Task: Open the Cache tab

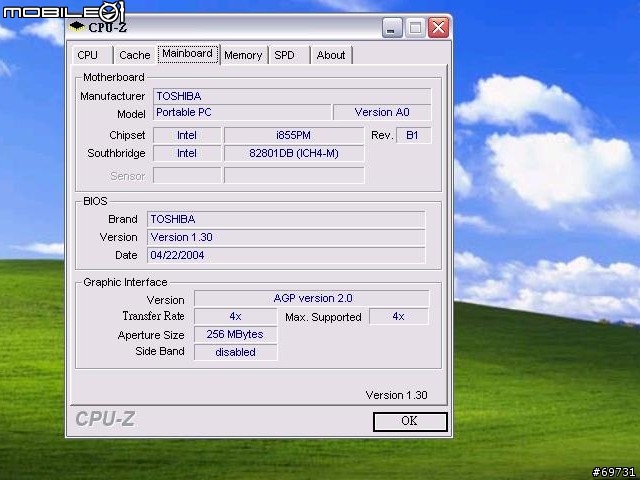Action: pos(135,55)
